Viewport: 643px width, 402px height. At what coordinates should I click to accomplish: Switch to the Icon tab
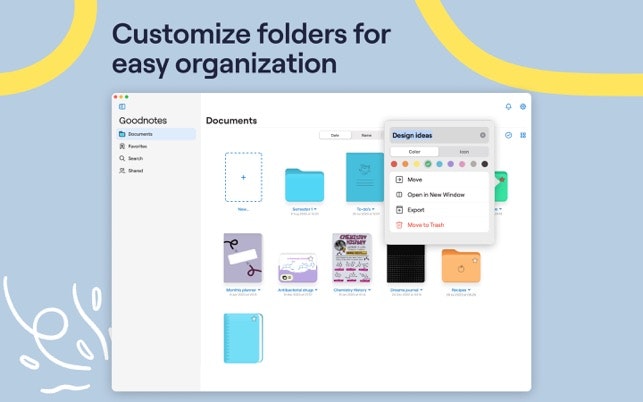(x=464, y=152)
